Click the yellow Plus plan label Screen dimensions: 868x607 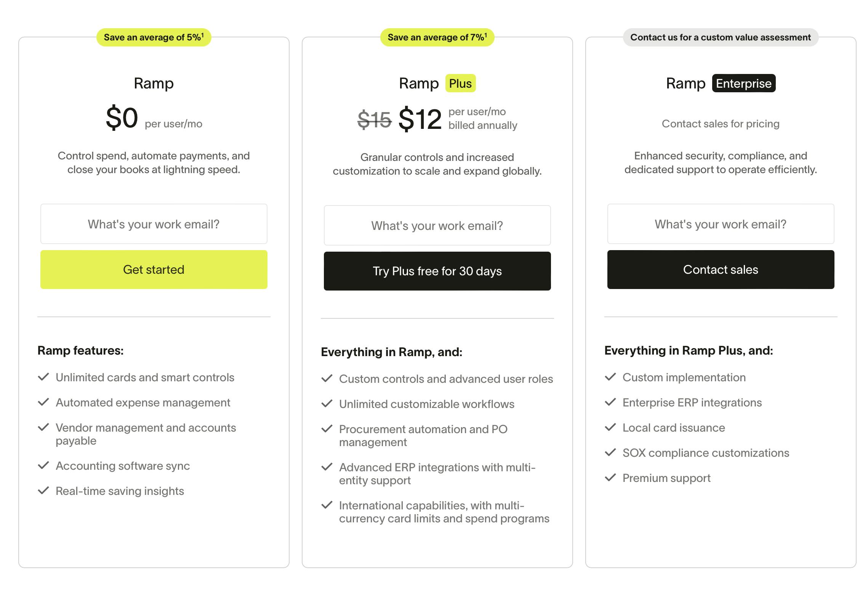pos(460,84)
